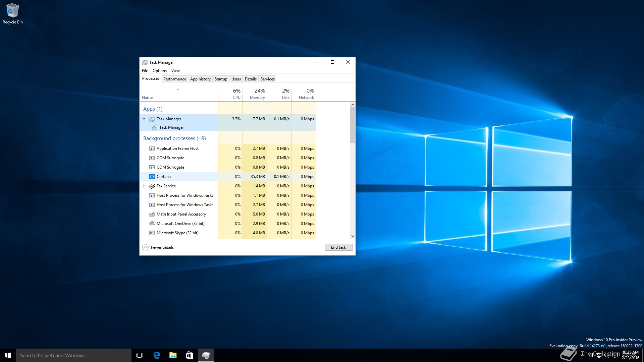The image size is (644, 362).
Task: Click the Search the web and Windows box
Action: pos(74,355)
